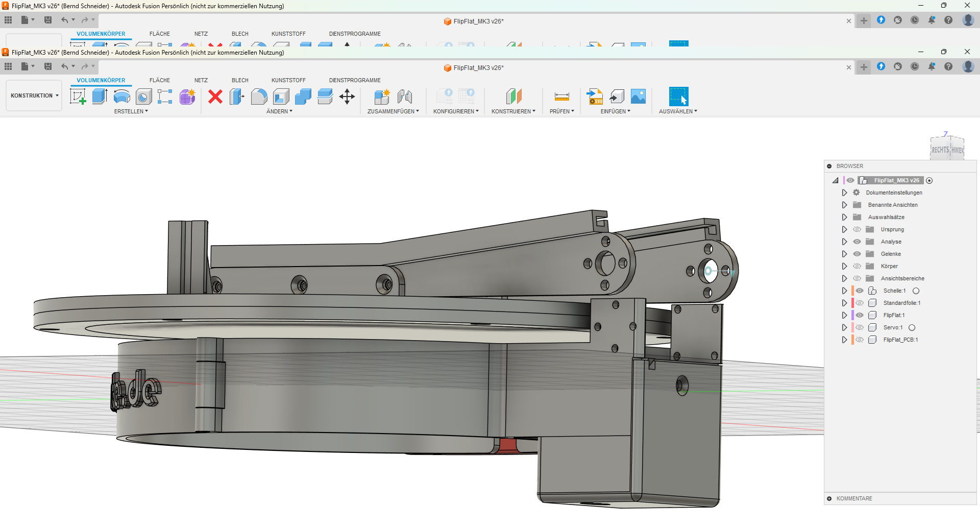Activate the Hole tool
The image size is (980, 527).
click(x=143, y=96)
